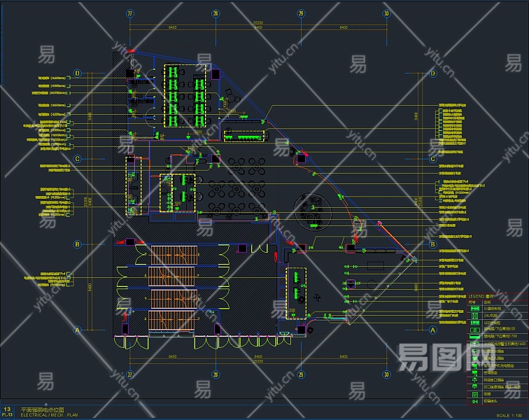Select axis bubble A on the right side
This screenshot has height=420, width=529.
(433, 330)
